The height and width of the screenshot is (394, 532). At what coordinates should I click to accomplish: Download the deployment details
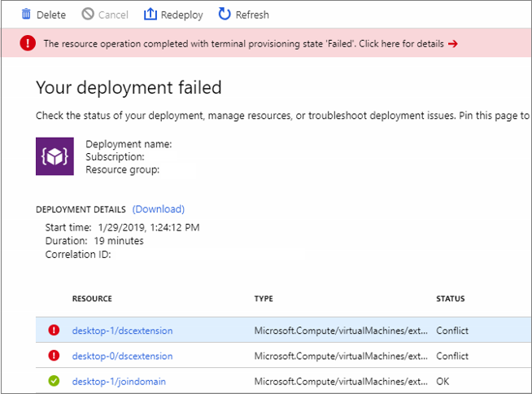[x=159, y=209]
